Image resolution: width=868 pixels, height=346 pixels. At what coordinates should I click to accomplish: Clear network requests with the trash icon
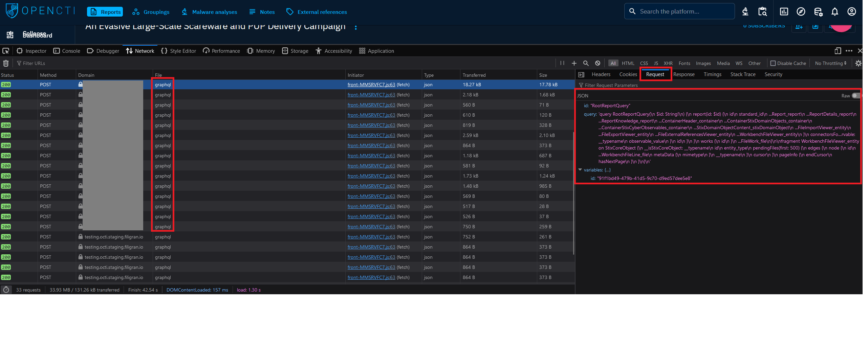coord(6,63)
